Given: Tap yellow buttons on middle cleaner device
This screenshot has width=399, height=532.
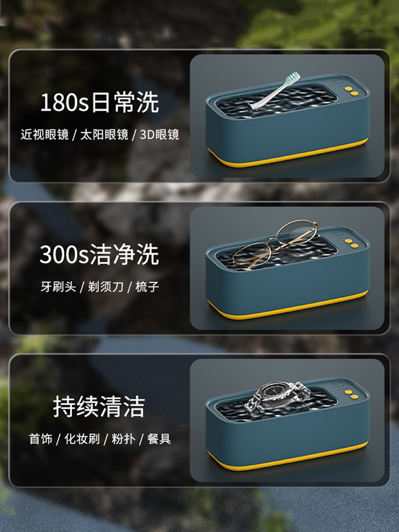Looking at the screenshot, I should 351,243.
